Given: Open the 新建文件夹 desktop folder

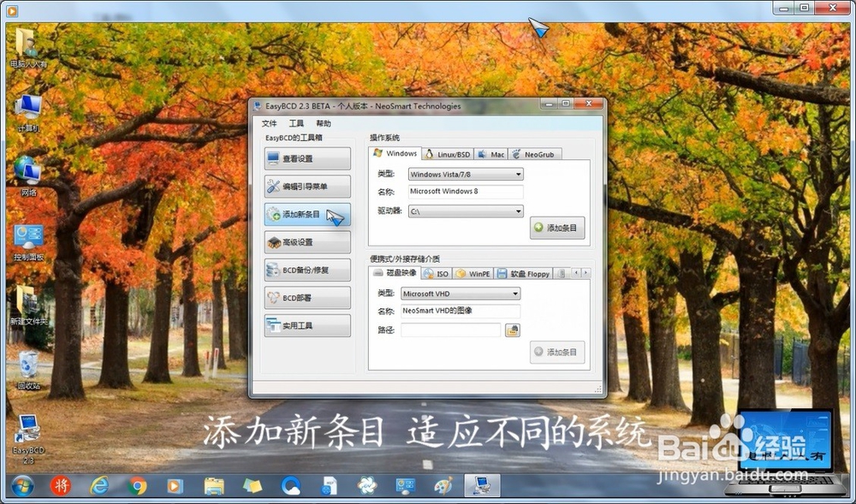Looking at the screenshot, I should 28,305.
